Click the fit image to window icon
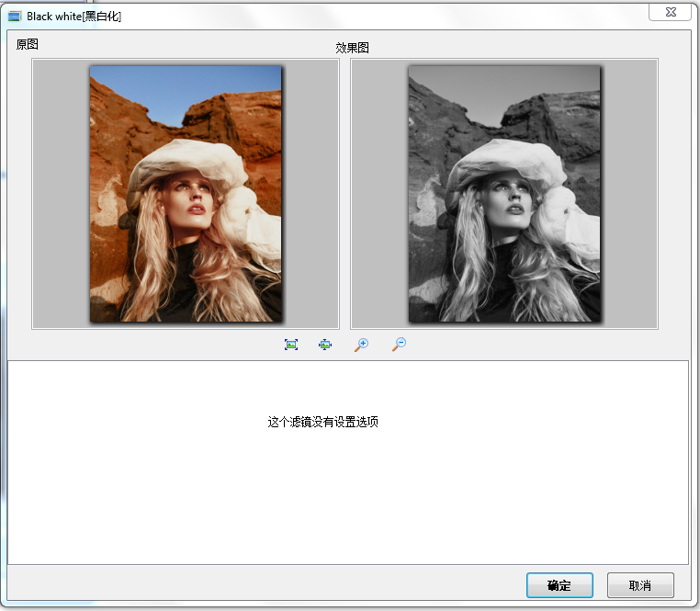The image size is (700, 611). tap(291, 345)
